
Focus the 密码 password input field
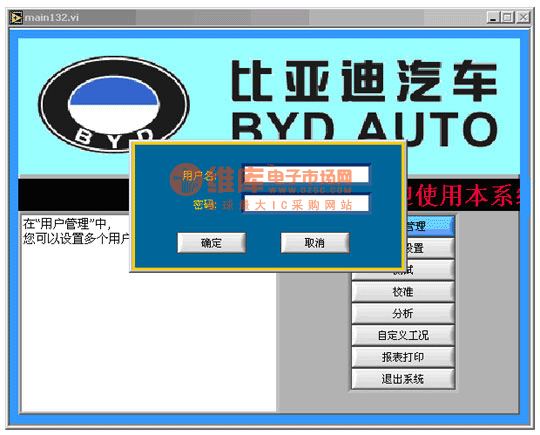coord(306,204)
